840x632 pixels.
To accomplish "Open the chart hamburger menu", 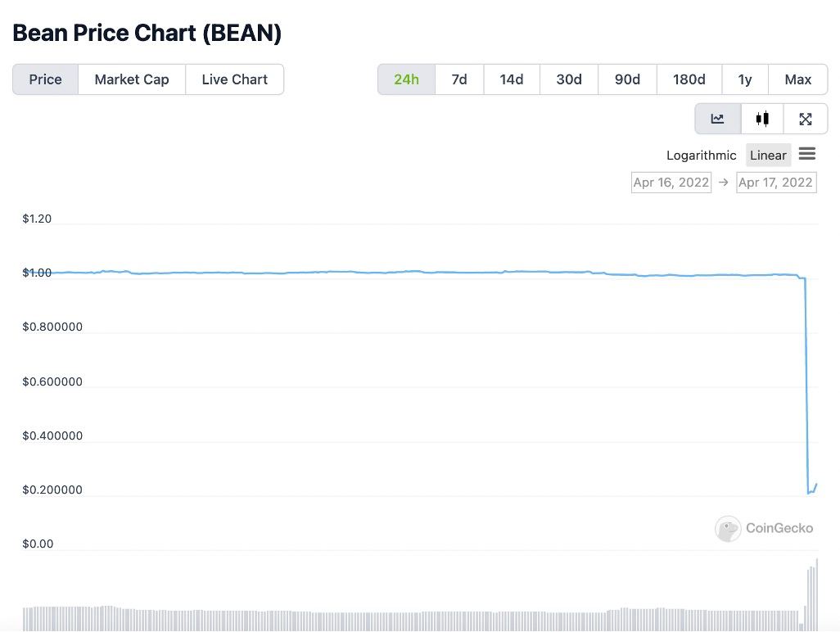I will (806, 154).
